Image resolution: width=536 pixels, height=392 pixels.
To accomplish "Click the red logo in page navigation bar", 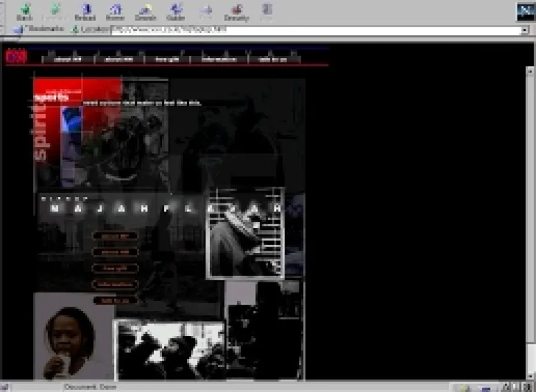I will coord(16,57).
